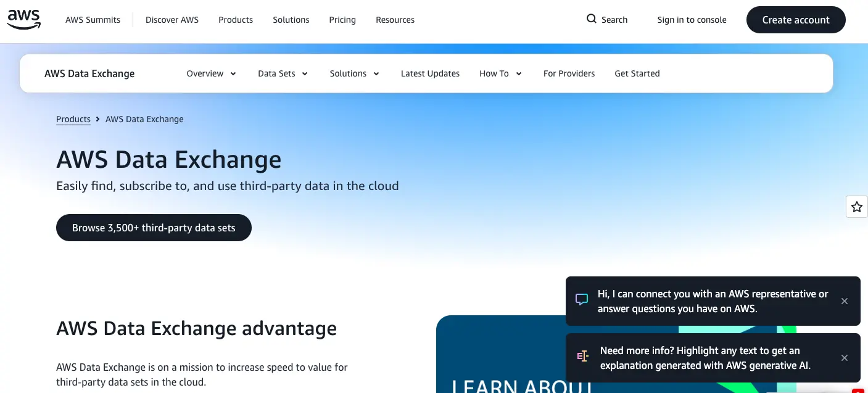Viewport: 868px width, 393px height.
Task: Close the AWS representative chat popup
Action: pos(845,301)
